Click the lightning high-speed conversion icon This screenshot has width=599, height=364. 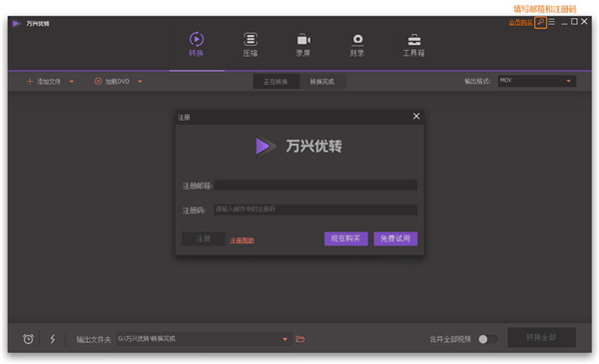[53, 339]
